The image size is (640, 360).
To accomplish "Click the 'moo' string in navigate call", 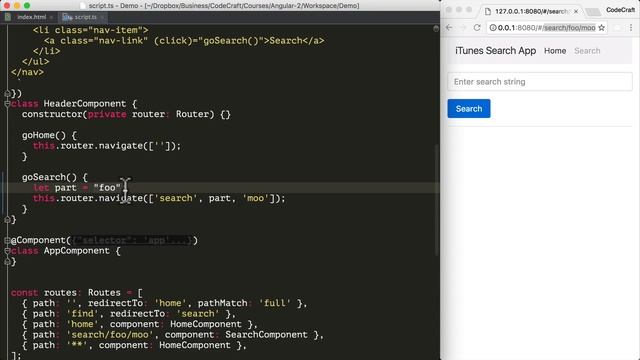I will pyautogui.click(x=256, y=198).
